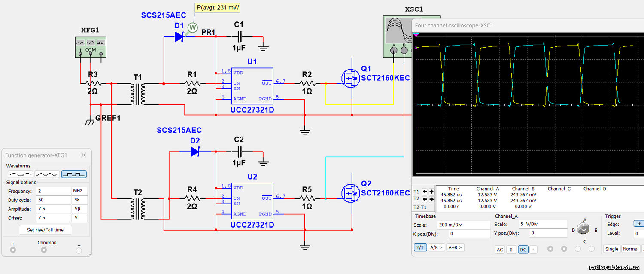Click resistor R5 symbol
This screenshot has width=644, height=274.
pyautogui.click(x=307, y=198)
